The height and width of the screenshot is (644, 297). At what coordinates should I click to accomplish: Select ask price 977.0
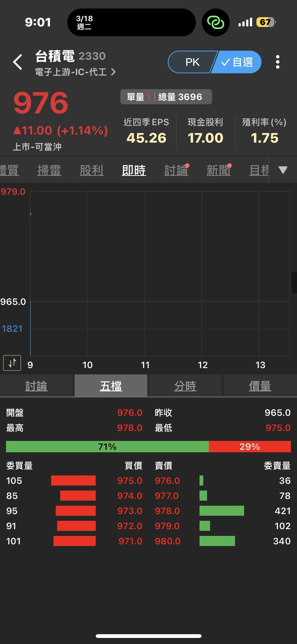click(x=166, y=496)
